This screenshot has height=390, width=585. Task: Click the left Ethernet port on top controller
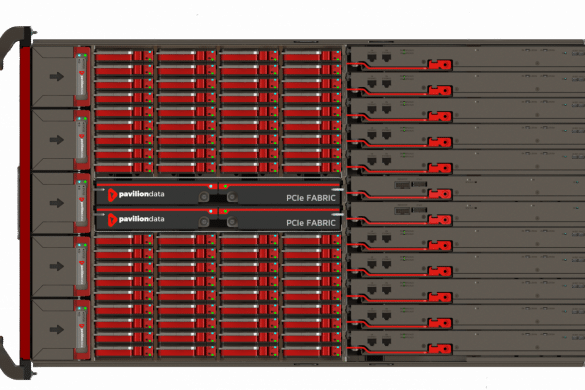(372, 57)
